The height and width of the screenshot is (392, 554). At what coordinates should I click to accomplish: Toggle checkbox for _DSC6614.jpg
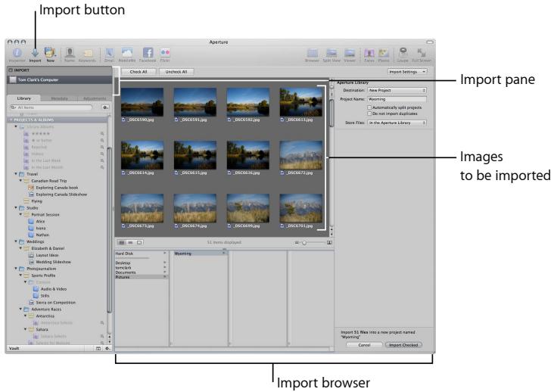pos(123,173)
